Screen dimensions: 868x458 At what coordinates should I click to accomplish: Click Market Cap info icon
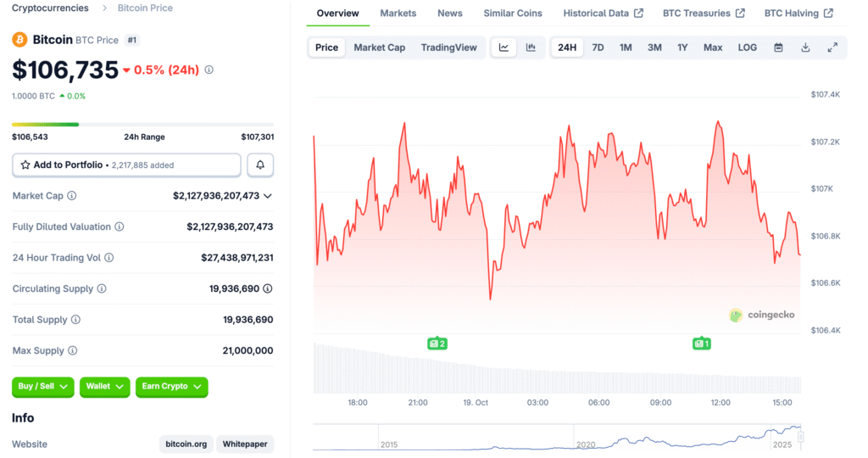(72, 196)
